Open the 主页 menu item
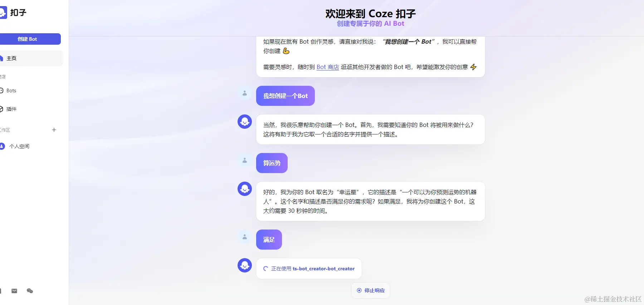 tap(31, 58)
